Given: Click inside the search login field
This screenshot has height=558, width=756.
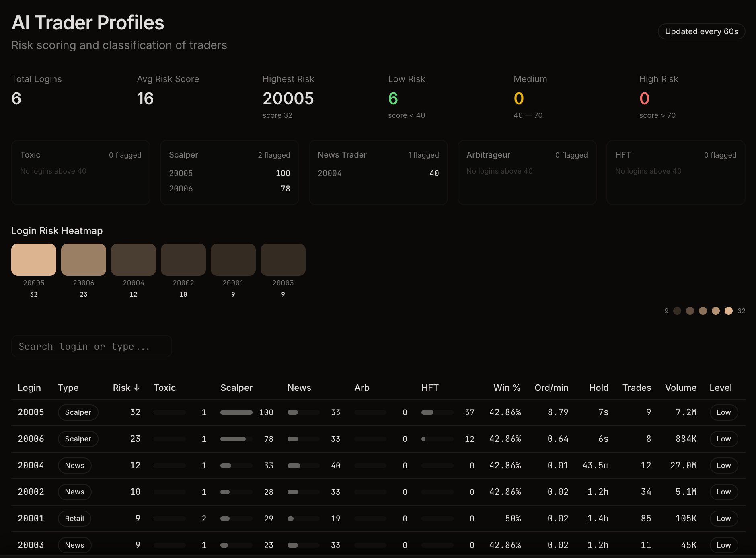Looking at the screenshot, I should click(92, 346).
